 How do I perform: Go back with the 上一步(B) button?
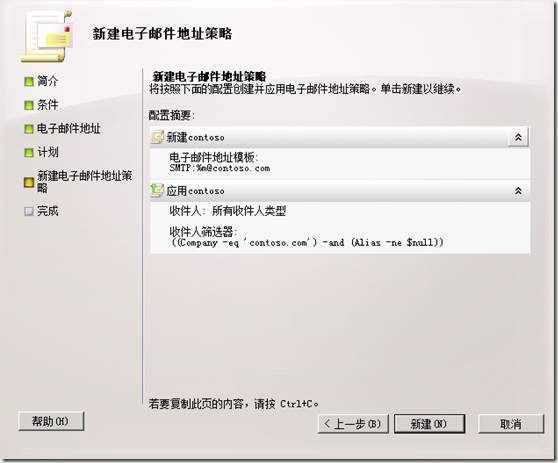pos(353,423)
